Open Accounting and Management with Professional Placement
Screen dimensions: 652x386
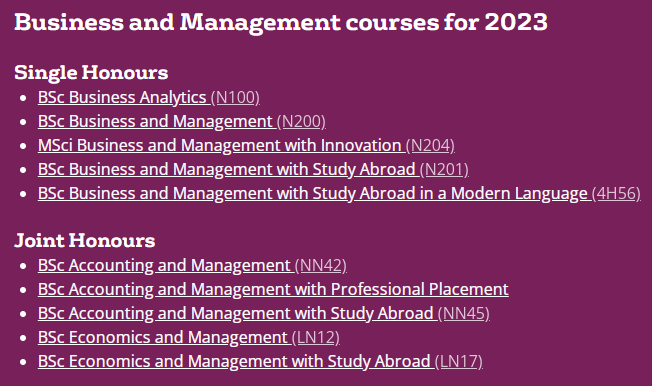[x=273, y=290]
